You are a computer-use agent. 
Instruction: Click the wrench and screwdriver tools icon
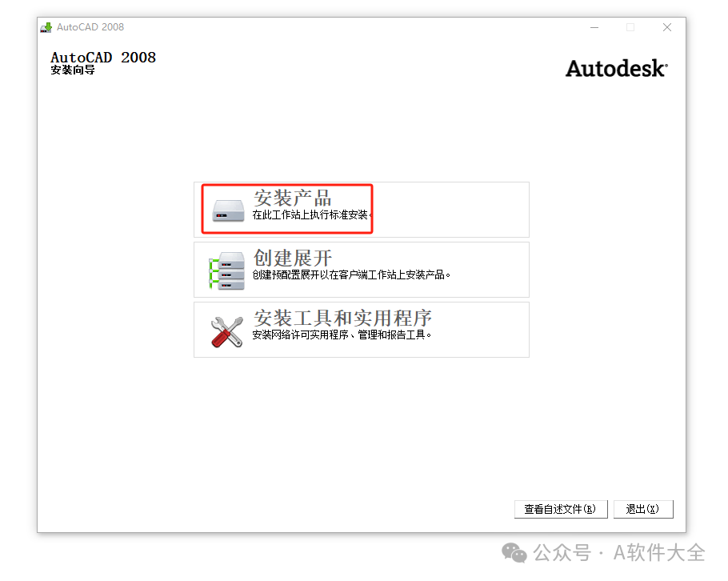[x=226, y=331]
